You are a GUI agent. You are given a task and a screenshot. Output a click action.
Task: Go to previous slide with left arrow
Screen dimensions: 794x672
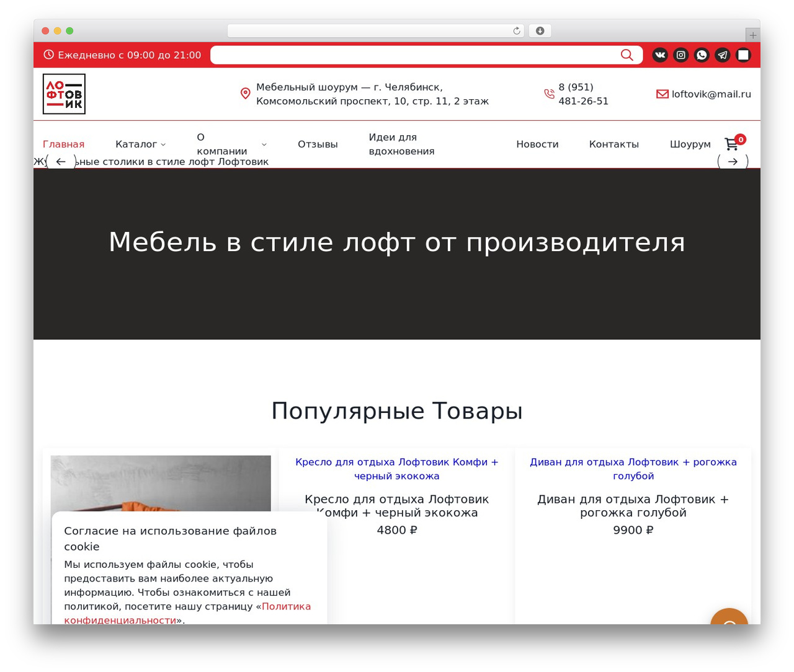(61, 162)
